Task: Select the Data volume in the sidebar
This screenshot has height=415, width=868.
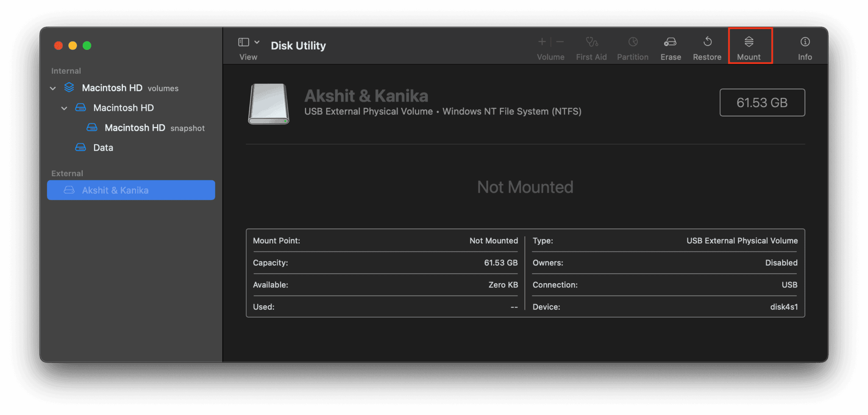Action: [103, 147]
